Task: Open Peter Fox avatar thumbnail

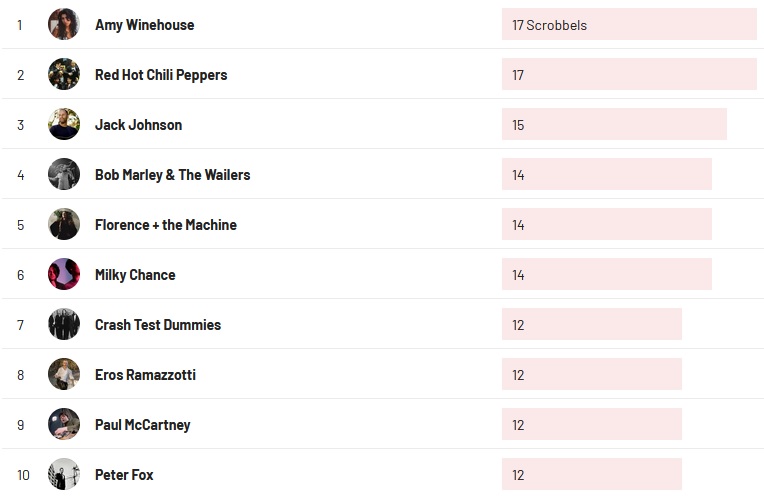Action: [64, 474]
